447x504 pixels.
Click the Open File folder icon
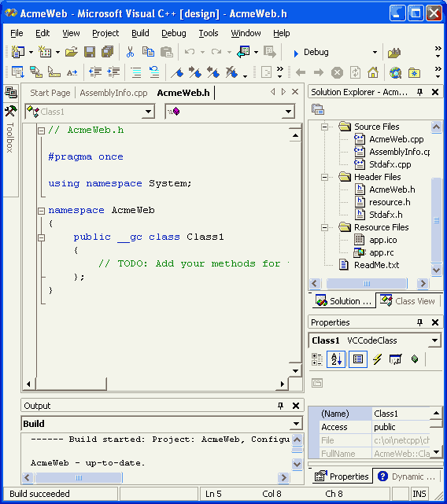pyautogui.click(x=71, y=52)
